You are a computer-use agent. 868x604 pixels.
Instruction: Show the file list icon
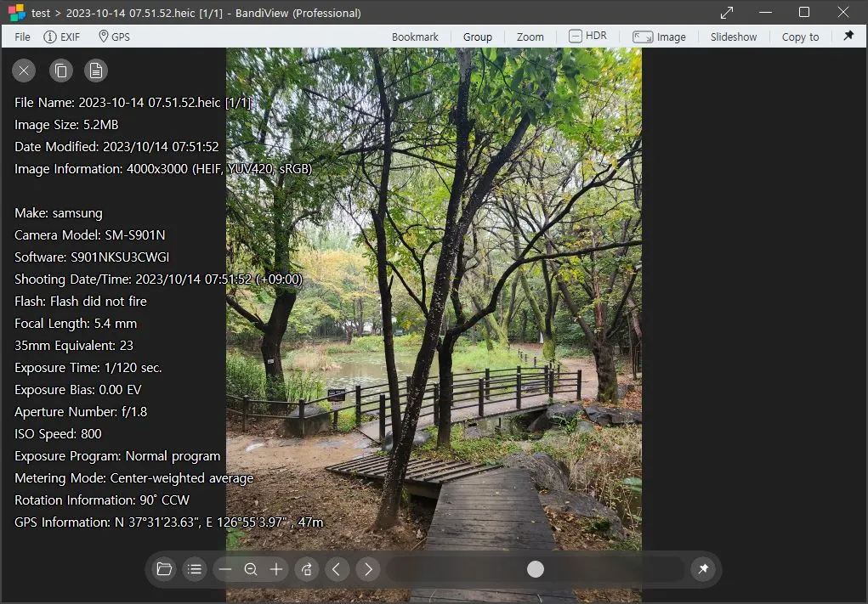click(x=195, y=569)
